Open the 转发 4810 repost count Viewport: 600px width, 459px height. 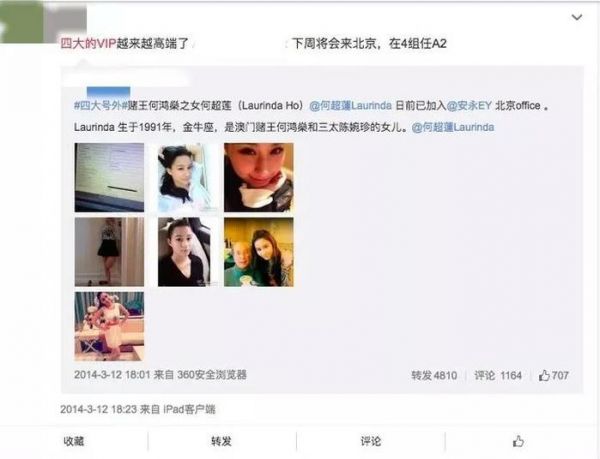434,376
